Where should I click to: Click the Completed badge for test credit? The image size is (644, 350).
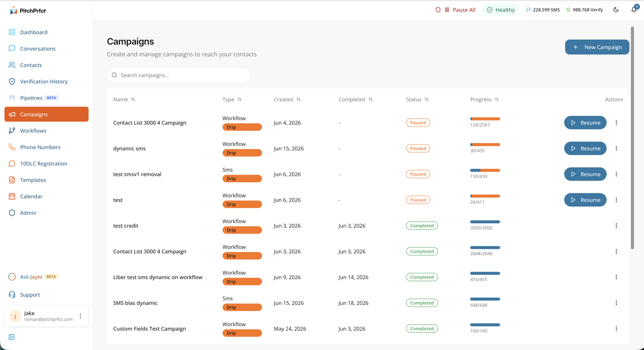tap(422, 226)
